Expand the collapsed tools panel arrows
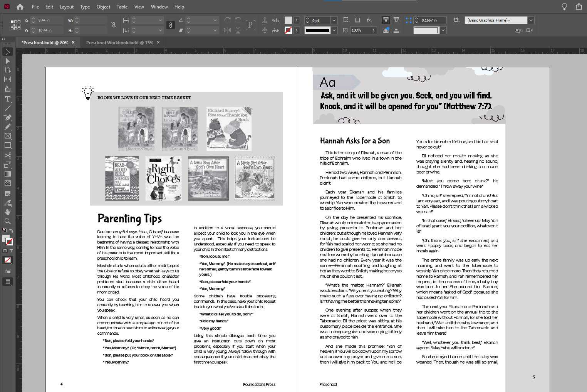This screenshot has width=587, height=392. (3, 39)
